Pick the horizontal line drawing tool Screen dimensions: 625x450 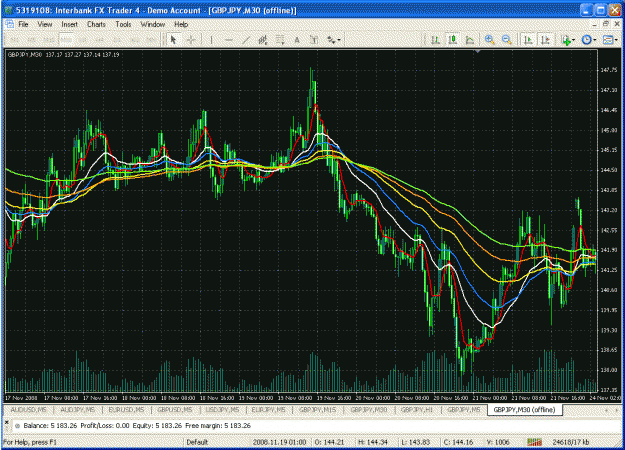click(228, 39)
